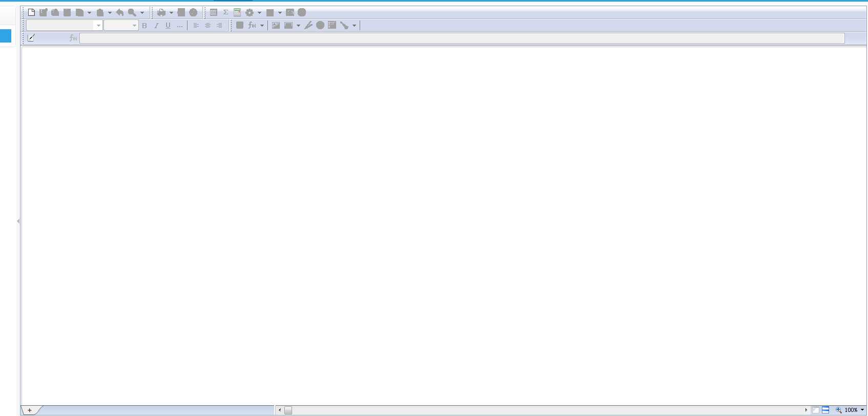This screenshot has height=416, width=868.
Task: Click the horizontal scrollbar thumb
Action: (x=288, y=410)
